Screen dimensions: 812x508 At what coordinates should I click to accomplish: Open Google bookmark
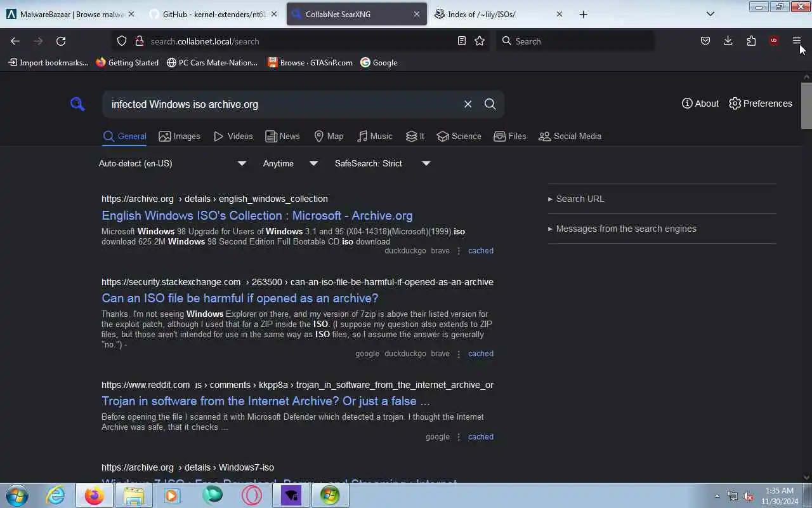[x=379, y=62]
